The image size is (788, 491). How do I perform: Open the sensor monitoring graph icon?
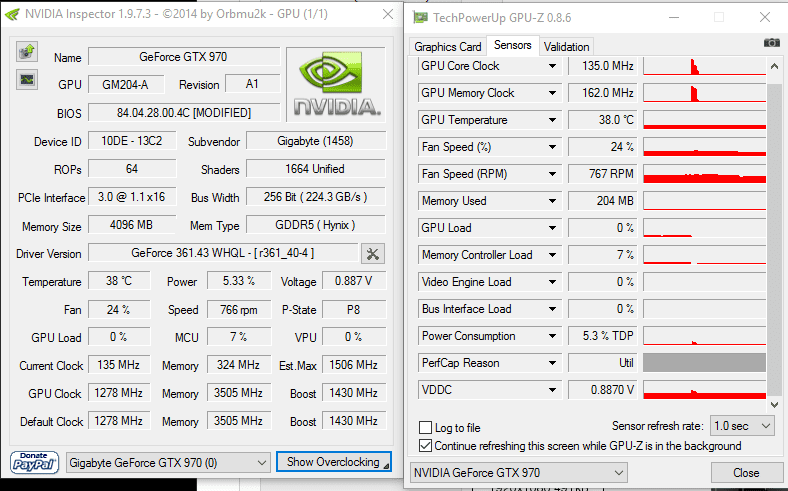[x=27, y=79]
